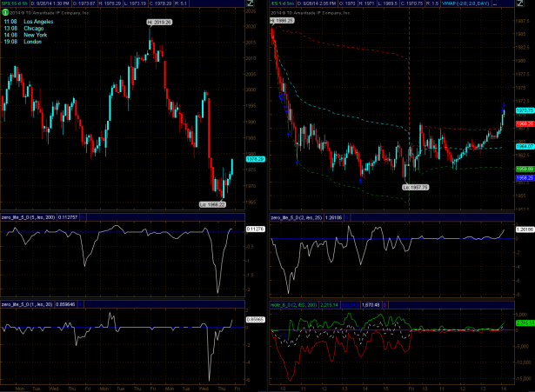Click the zero_lite_5_0 (2, /es, 25) study label

pyautogui.click(x=297, y=217)
